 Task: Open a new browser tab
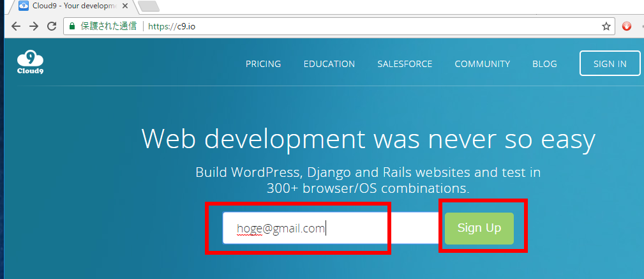coord(149,6)
